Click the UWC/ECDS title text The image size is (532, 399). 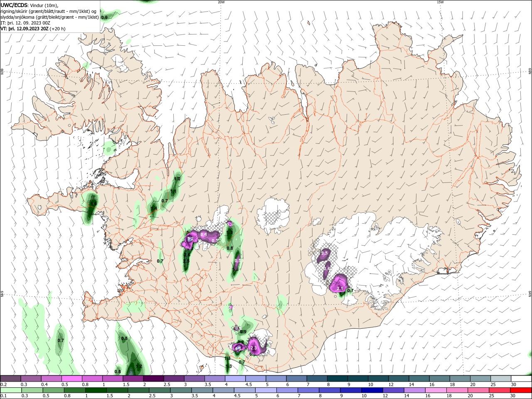tap(14, 5)
